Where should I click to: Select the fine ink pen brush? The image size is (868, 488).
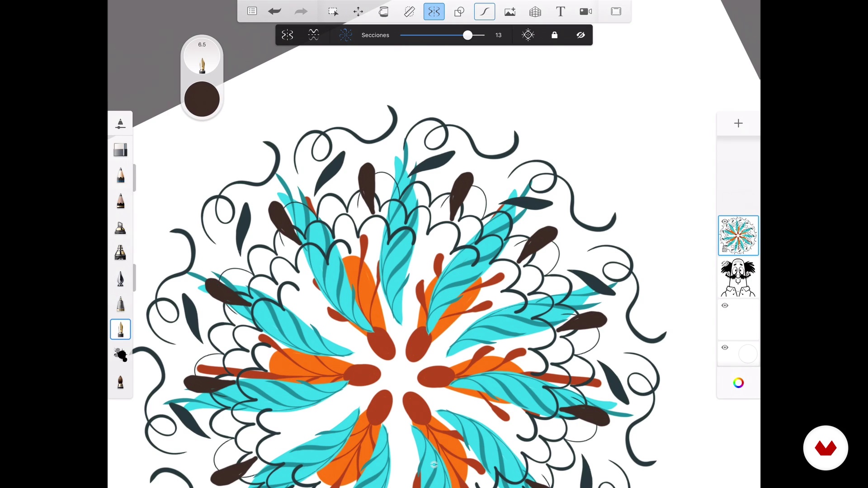coord(120,278)
